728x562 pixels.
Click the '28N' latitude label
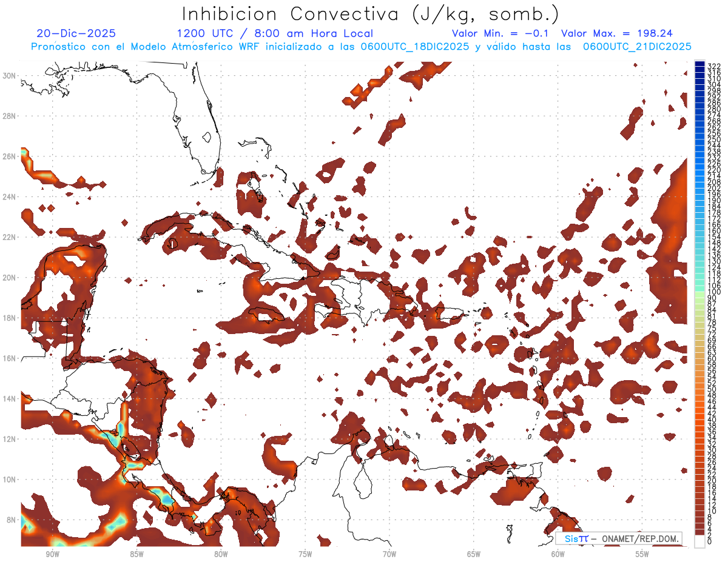click(x=9, y=116)
